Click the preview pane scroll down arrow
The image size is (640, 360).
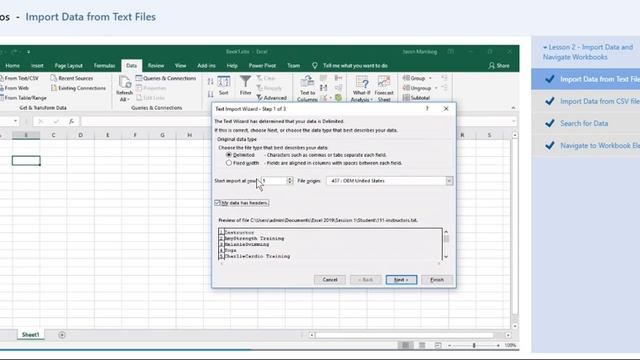tap(446, 257)
